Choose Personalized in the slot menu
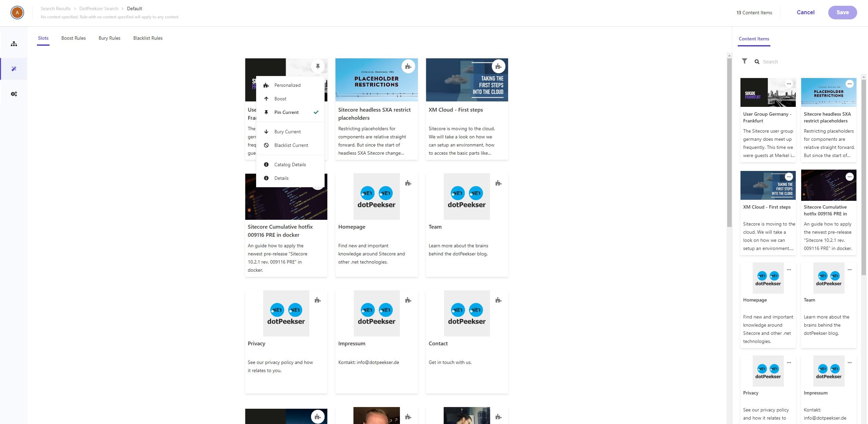 point(290,85)
